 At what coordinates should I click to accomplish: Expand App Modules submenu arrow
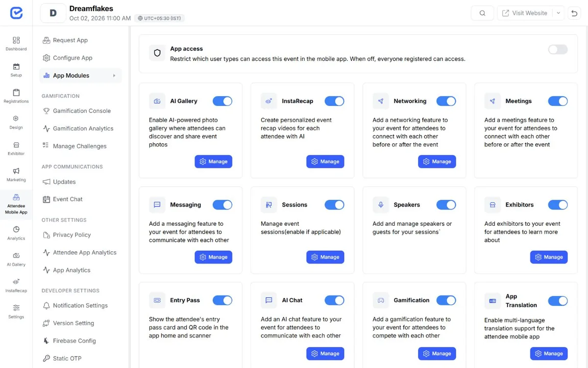pyautogui.click(x=114, y=76)
